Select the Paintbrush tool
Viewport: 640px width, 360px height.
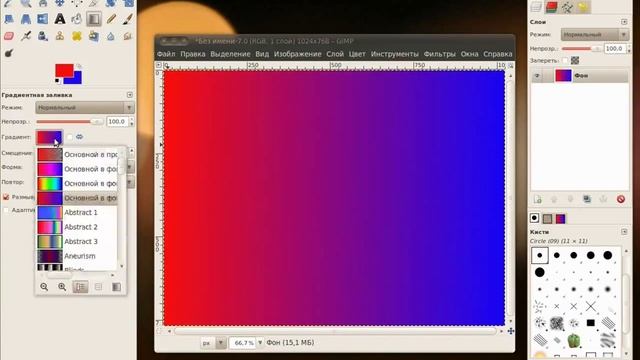pyautogui.click(x=128, y=19)
